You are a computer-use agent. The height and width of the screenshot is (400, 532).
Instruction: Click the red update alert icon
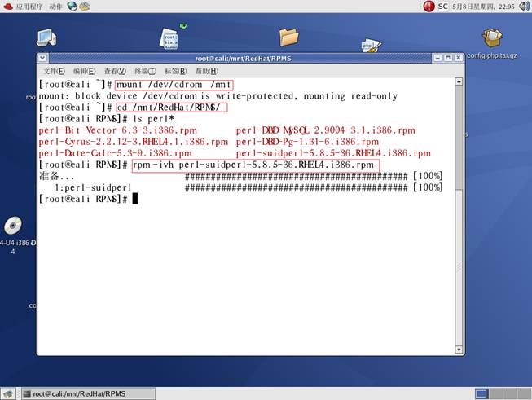429,6
